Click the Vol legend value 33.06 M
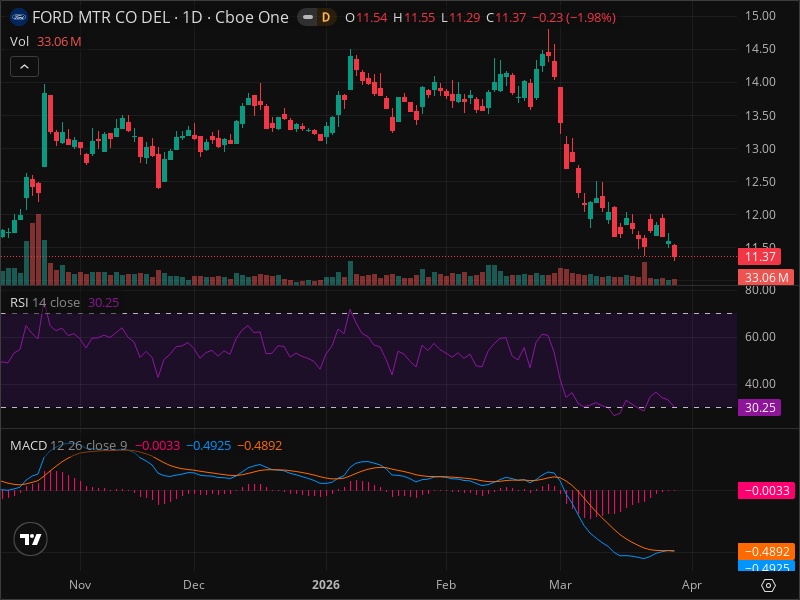Screen dimensions: 800x600 click(59, 42)
